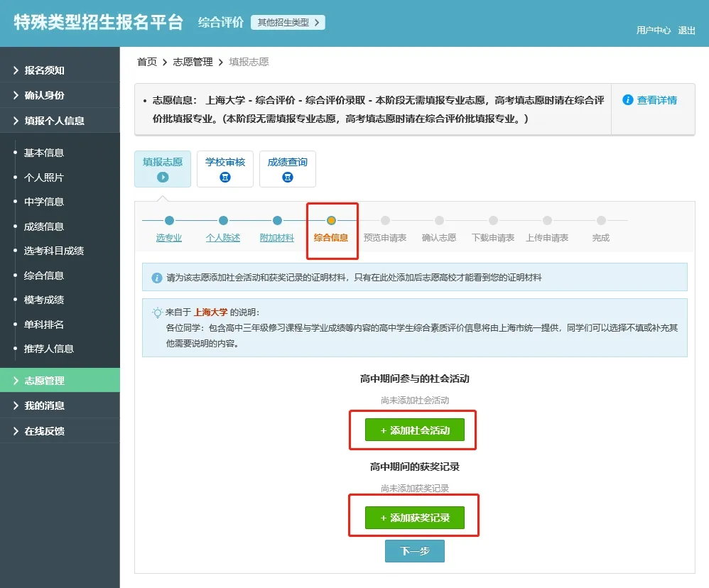Open 成绩信息 in the sidebar
The width and height of the screenshot is (709, 588).
pyautogui.click(x=44, y=227)
